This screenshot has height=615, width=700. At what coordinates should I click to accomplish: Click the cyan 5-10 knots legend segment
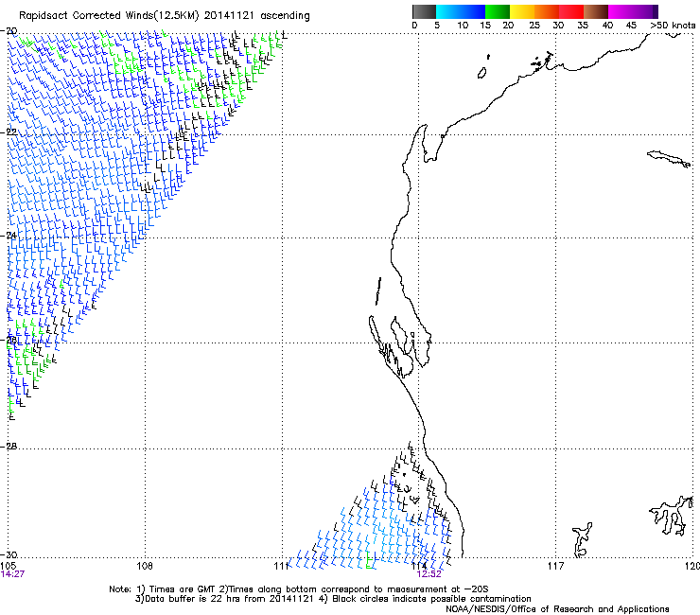click(x=448, y=11)
